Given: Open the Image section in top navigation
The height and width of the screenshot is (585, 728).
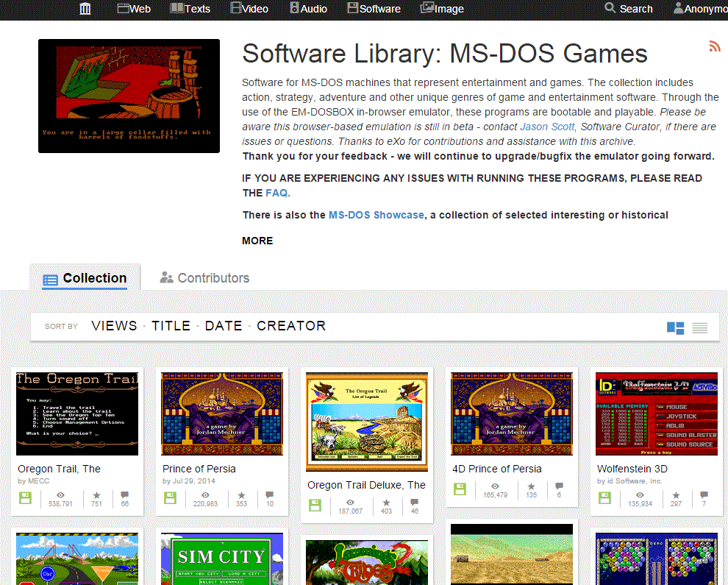Looking at the screenshot, I should coord(442,8).
